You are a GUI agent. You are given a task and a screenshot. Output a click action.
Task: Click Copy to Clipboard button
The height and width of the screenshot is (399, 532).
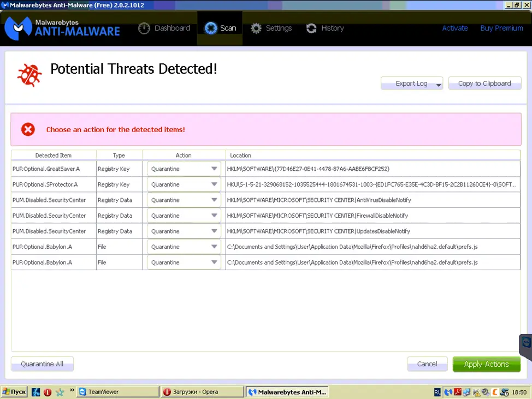(x=484, y=84)
